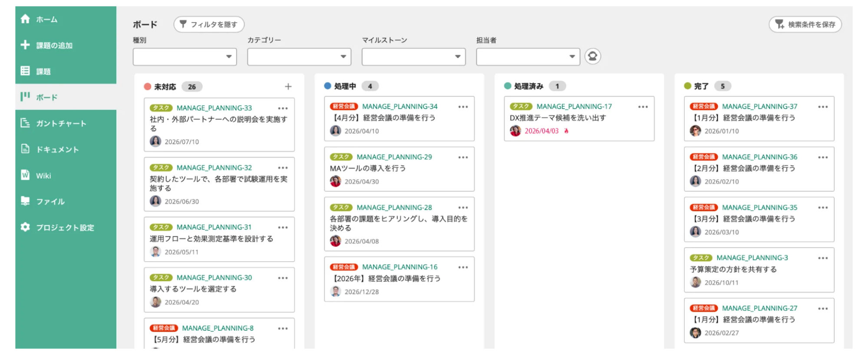
Task: Select ドキュメント menu item
Action: [66, 149]
